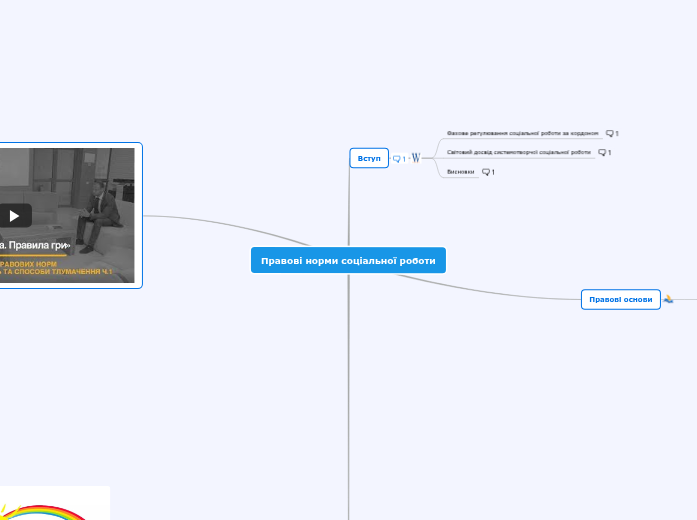The width and height of the screenshot is (697, 520).
Task: Select the 'Світовий досвід системотворчої соціальної роботи' subtopic
Action: tap(518, 152)
